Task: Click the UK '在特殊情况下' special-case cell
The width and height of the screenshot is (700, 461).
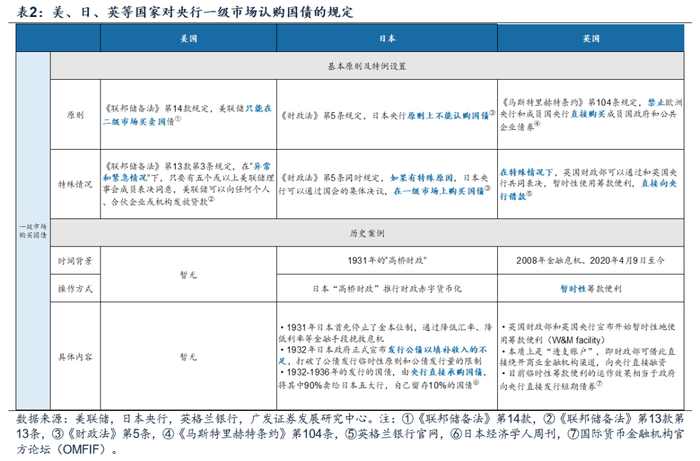Action: (x=589, y=184)
